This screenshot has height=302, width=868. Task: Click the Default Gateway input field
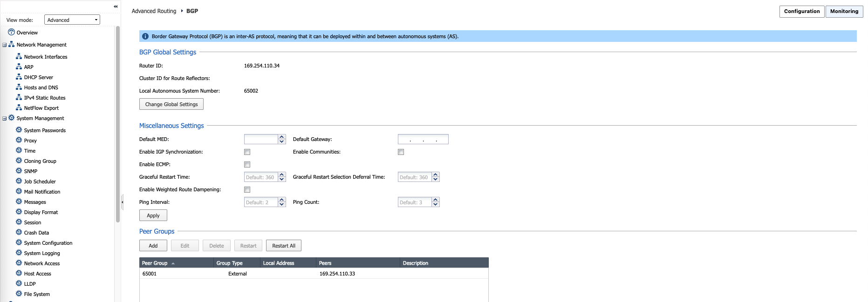point(423,139)
